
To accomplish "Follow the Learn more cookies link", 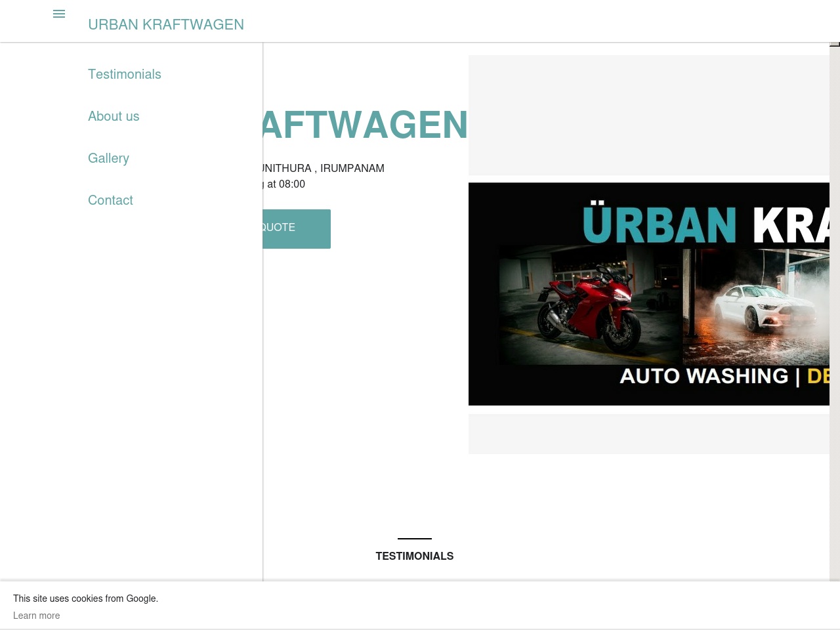I will pyautogui.click(x=37, y=616).
